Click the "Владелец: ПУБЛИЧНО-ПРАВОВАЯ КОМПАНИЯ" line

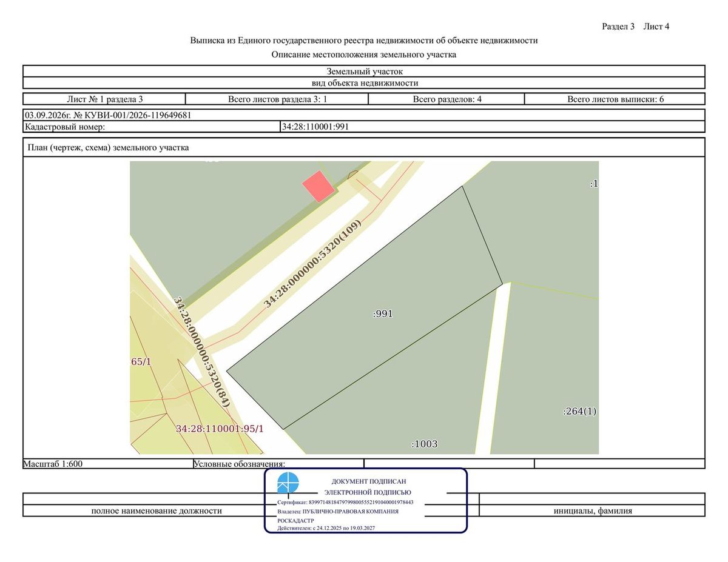point(338,512)
